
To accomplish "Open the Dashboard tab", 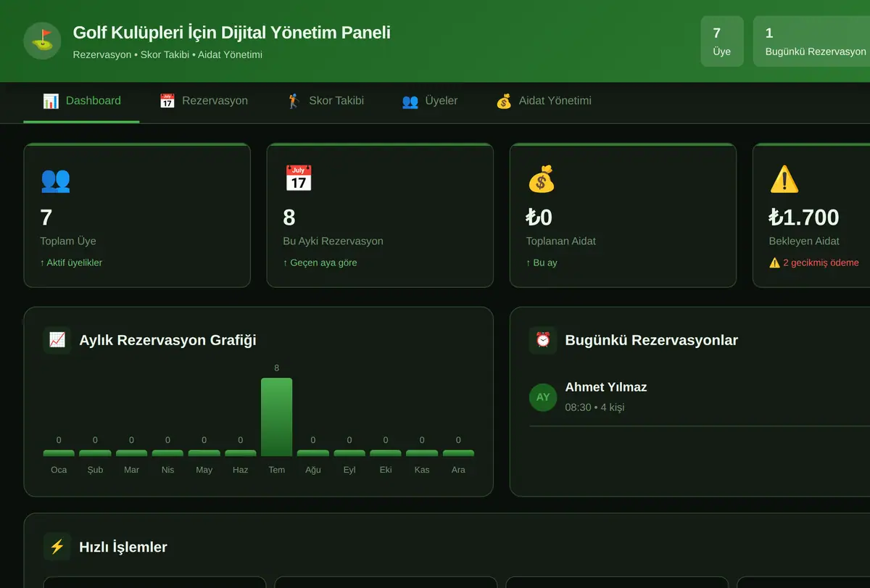I will (81, 102).
